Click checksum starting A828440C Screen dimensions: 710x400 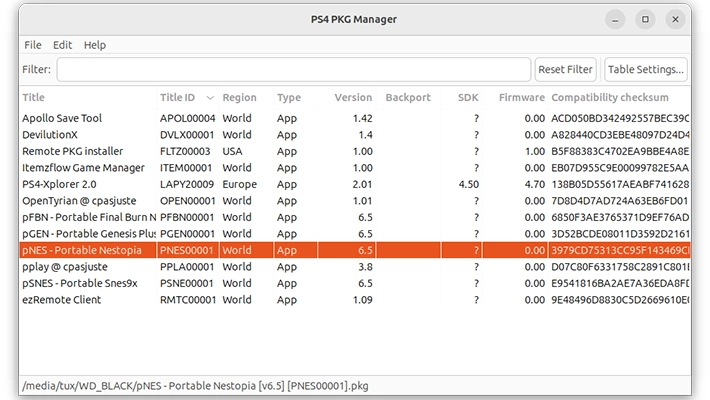[620, 135]
